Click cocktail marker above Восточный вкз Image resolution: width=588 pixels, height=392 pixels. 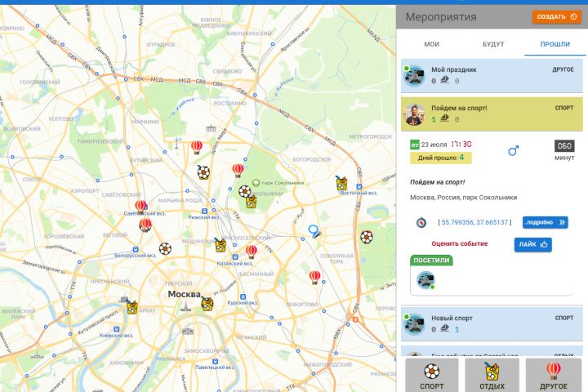[341, 183]
